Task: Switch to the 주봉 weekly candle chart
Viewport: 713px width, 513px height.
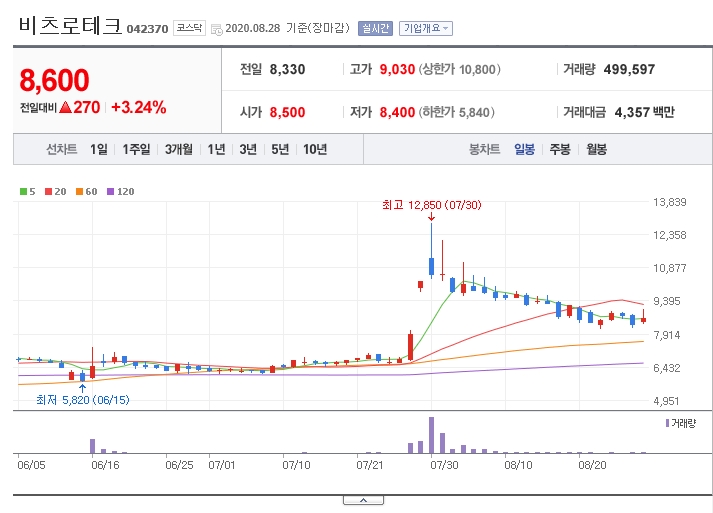Action: (x=560, y=149)
